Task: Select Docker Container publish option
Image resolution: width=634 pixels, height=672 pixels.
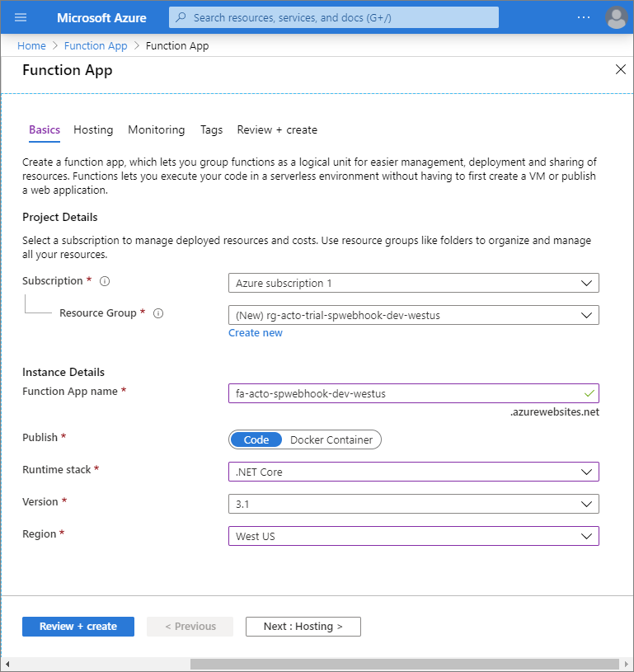Action: pyautogui.click(x=331, y=439)
